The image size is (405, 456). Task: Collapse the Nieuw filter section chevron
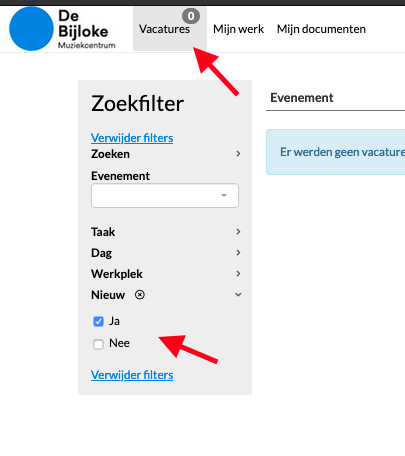coord(238,295)
